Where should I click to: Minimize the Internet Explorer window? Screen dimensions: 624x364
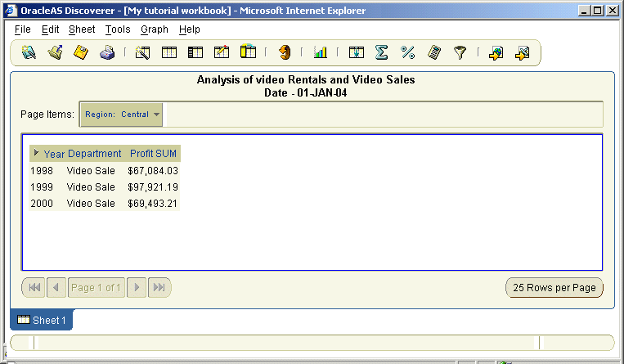tap(584, 11)
